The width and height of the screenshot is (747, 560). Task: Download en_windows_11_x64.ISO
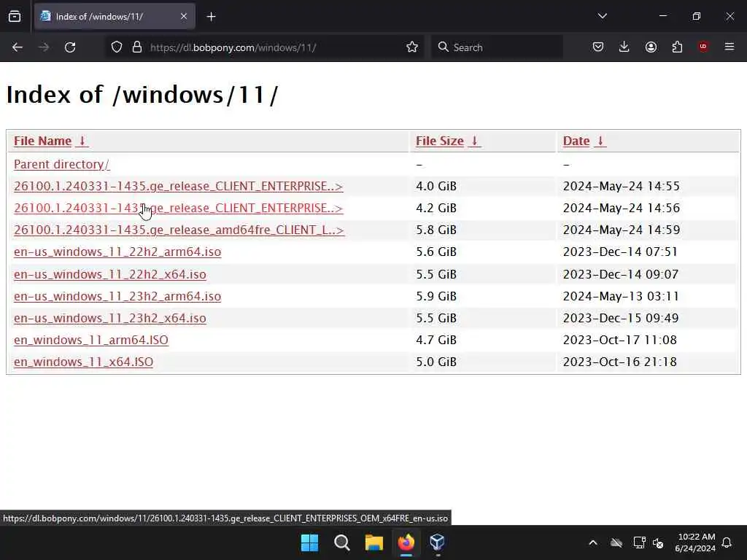tap(83, 362)
